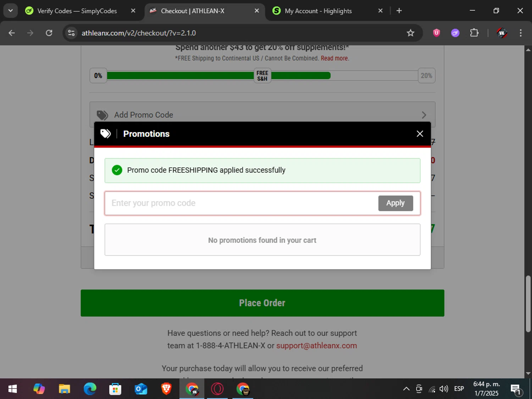Image resolution: width=532 pixels, height=399 pixels.
Task: View site information icon in address bar
Action: (71, 33)
